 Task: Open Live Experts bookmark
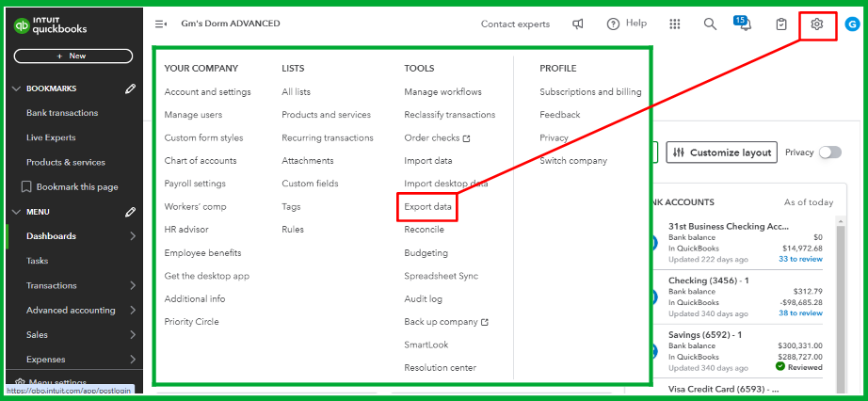coord(51,137)
